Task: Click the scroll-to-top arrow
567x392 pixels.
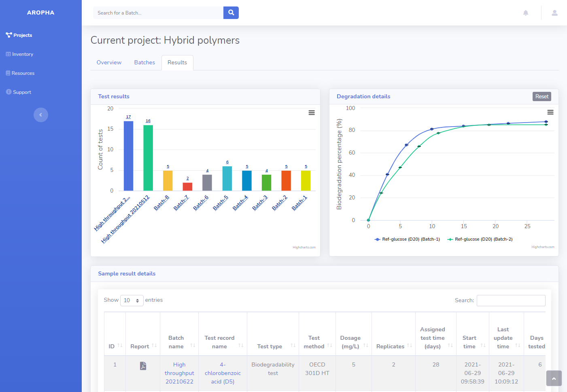Action: click(x=554, y=378)
